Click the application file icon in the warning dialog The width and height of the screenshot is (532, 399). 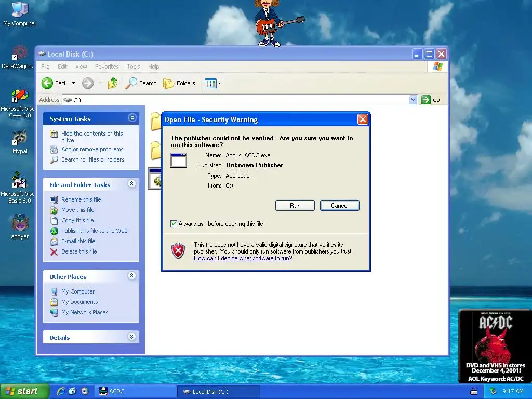179,160
